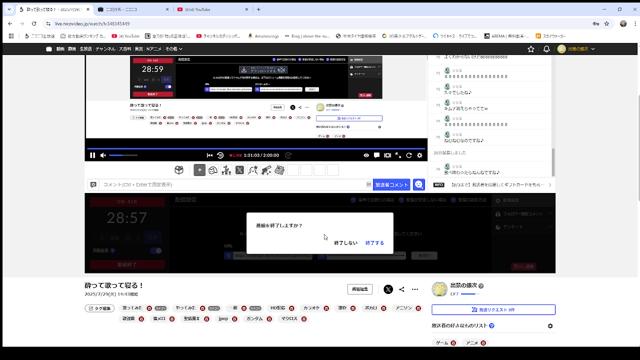Screen dimensions: 640x360
Task: Jump to start with skip-back icon
Action: click(x=210, y=155)
